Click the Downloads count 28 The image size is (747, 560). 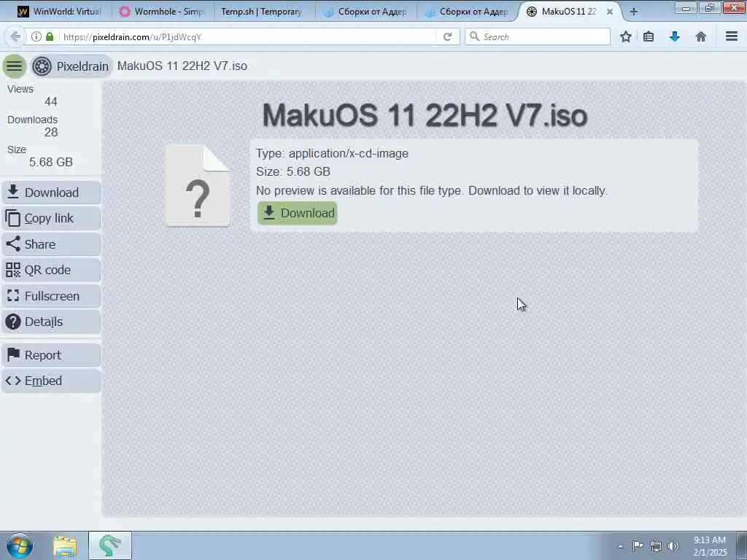click(x=50, y=132)
